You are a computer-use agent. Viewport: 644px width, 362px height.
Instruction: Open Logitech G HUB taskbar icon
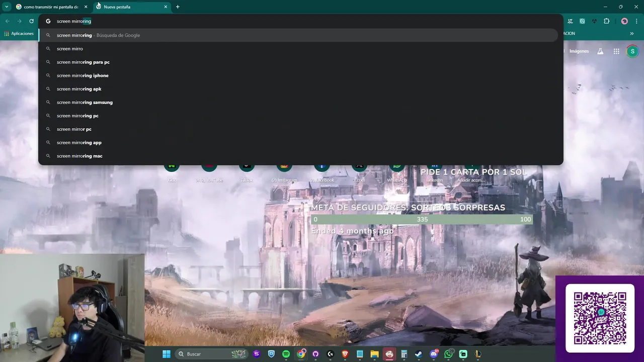(330, 354)
